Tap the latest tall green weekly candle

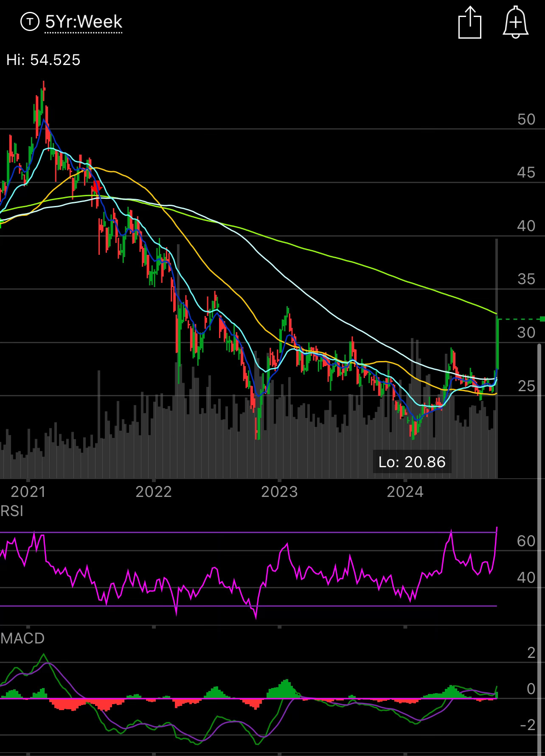coord(497,343)
